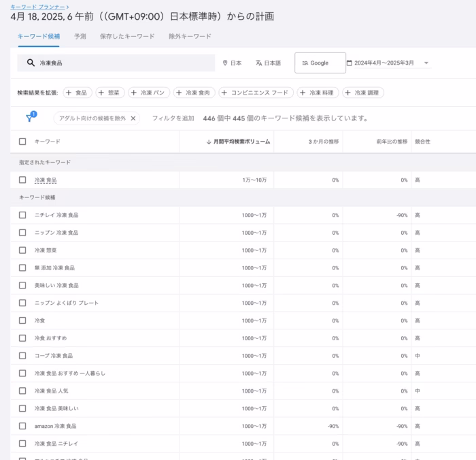
Task: Sort by 競合性 column header
Action: point(422,142)
